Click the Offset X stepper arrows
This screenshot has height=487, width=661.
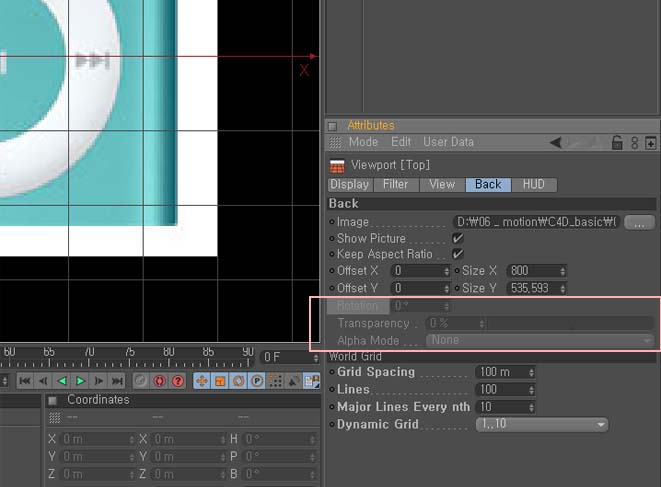[446, 271]
